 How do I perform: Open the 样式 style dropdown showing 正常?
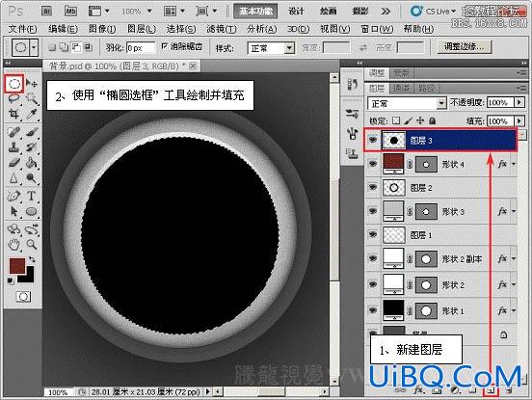point(271,48)
